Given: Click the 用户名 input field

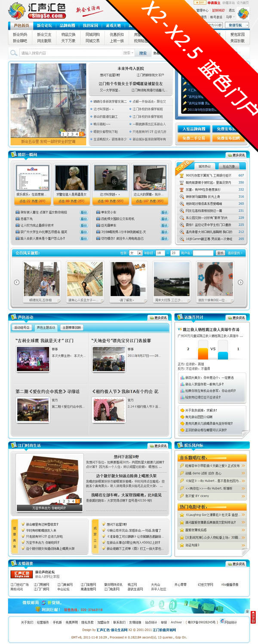Looking at the screenshot, I should 203,253.
